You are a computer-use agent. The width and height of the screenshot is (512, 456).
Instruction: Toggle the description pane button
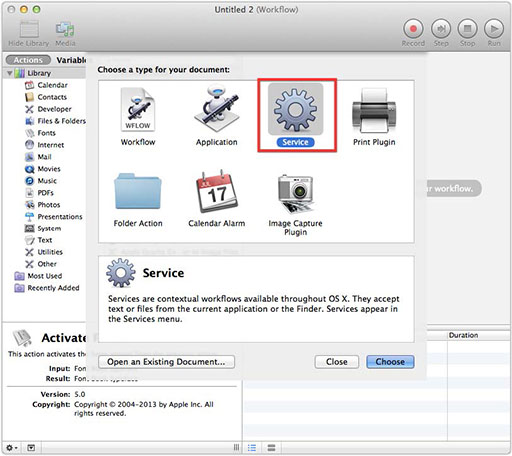tap(31, 448)
